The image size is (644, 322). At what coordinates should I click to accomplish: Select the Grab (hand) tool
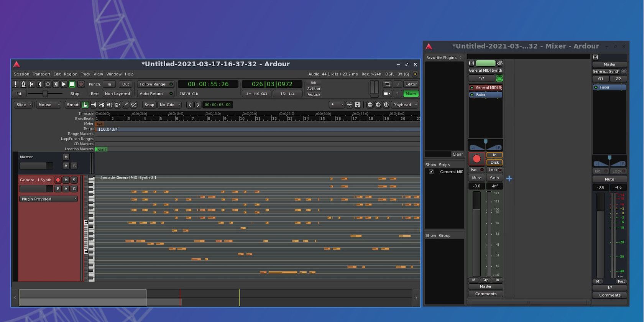pyautogui.click(x=85, y=105)
